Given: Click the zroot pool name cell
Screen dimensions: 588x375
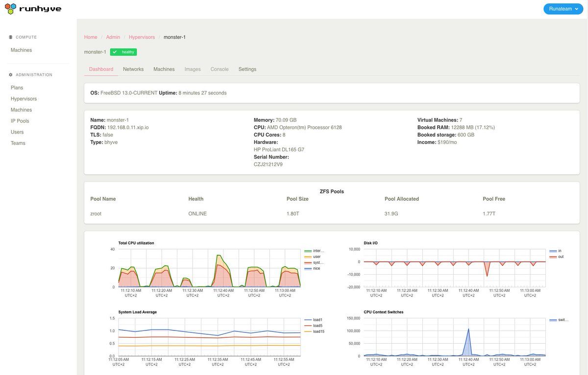Looking at the screenshot, I should tap(96, 214).
